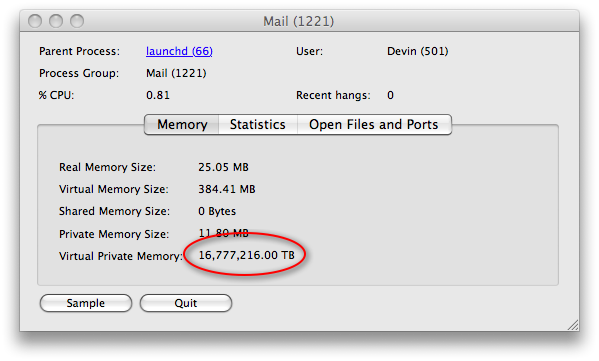Open the Open Files and Ports tab
The width and height of the screenshot is (599, 361).
tap(374, 125)
